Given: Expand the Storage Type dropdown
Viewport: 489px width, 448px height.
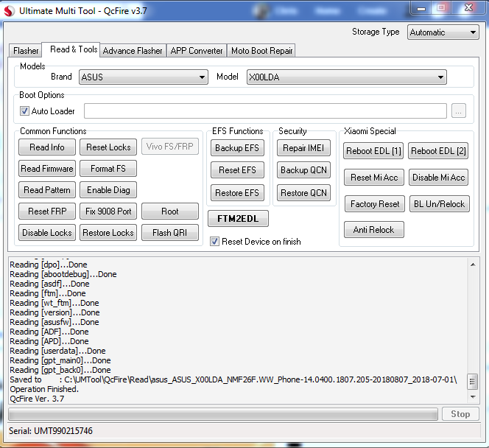Looking at the screenshot, I should tap(443, 32).
